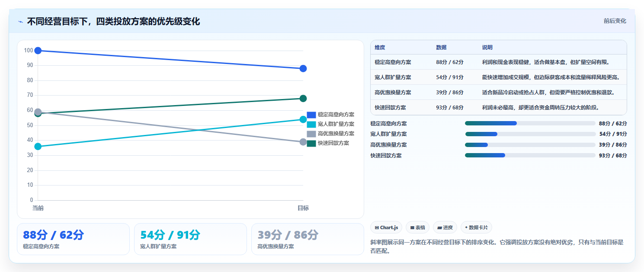Click table value 54分 / 91分

tap(450, 77)
